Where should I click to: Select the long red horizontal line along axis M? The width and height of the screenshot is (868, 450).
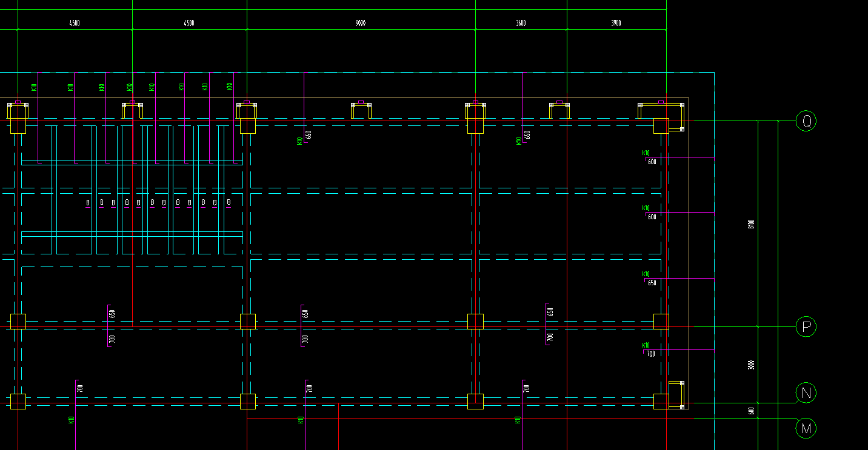470,418
